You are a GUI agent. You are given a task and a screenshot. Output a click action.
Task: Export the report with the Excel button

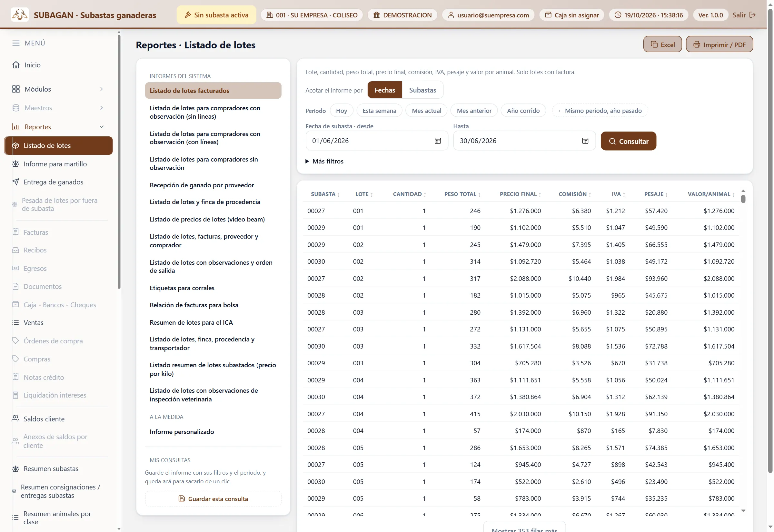(x=662, y=44)
